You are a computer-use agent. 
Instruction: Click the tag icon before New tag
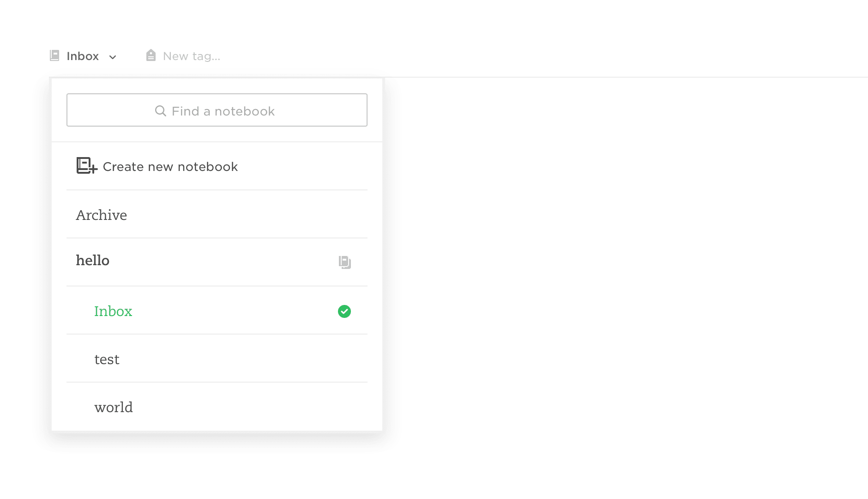coord(151,55)
